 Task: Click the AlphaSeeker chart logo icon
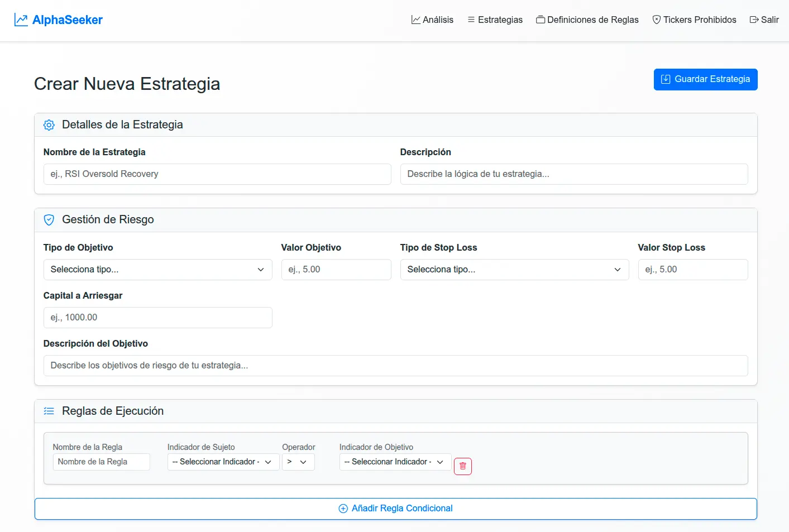point(21,20)
